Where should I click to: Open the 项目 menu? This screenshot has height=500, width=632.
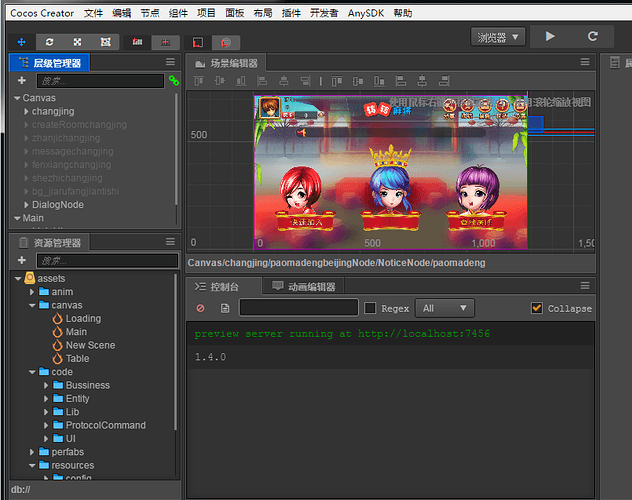click(206, 13)
